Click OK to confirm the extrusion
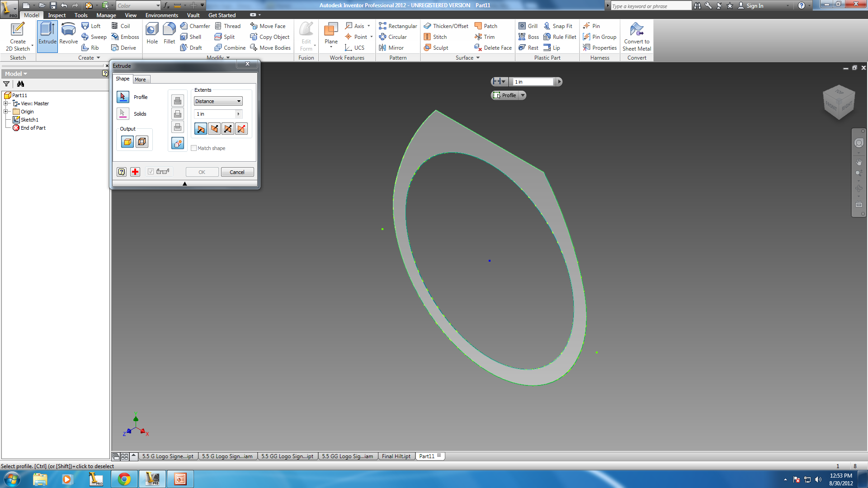 point(202,172)
